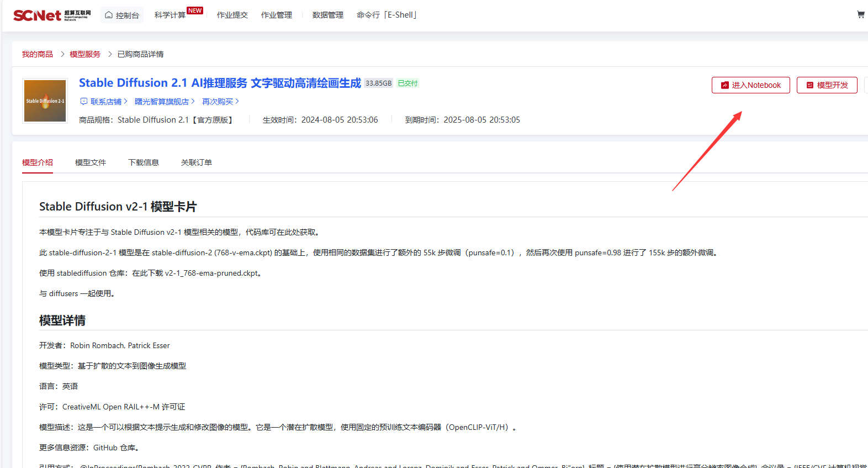Click the 33.85GB size tag

click(x=378, y=83)
